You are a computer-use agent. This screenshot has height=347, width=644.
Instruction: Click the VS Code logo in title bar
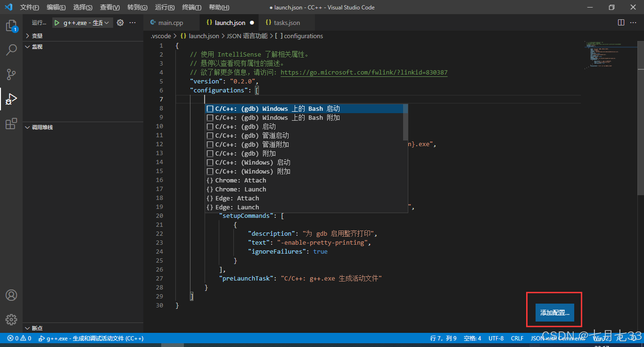pyautogui.click(x=8, y=7)
